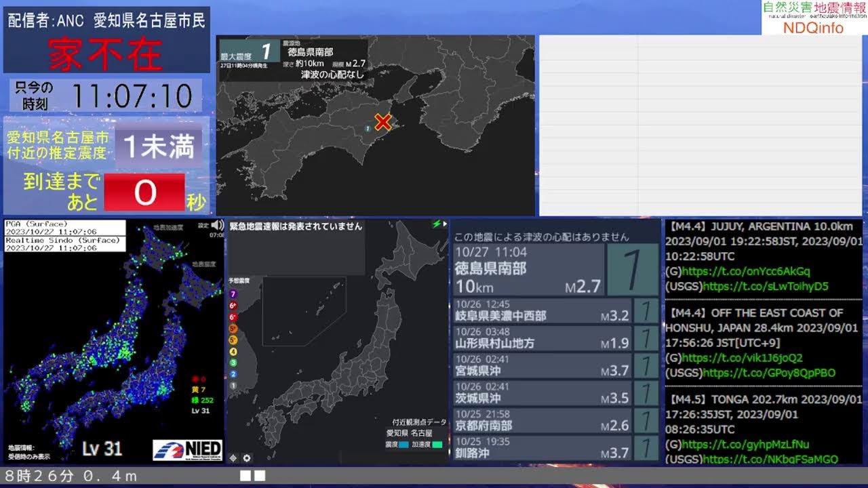The image size is (868, 488).
Task: Click the red countdown seconds box
Action: pyautogui.click(x=144, y=193)
